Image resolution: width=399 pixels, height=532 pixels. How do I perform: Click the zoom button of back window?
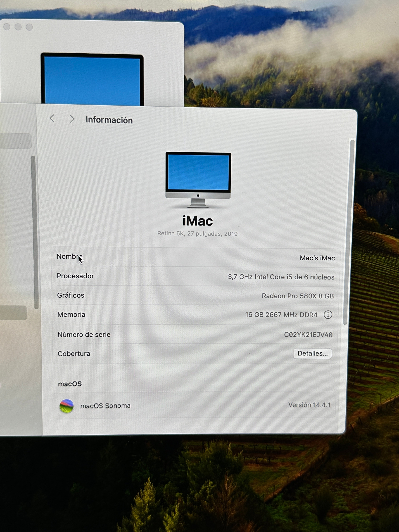(29, 27)
